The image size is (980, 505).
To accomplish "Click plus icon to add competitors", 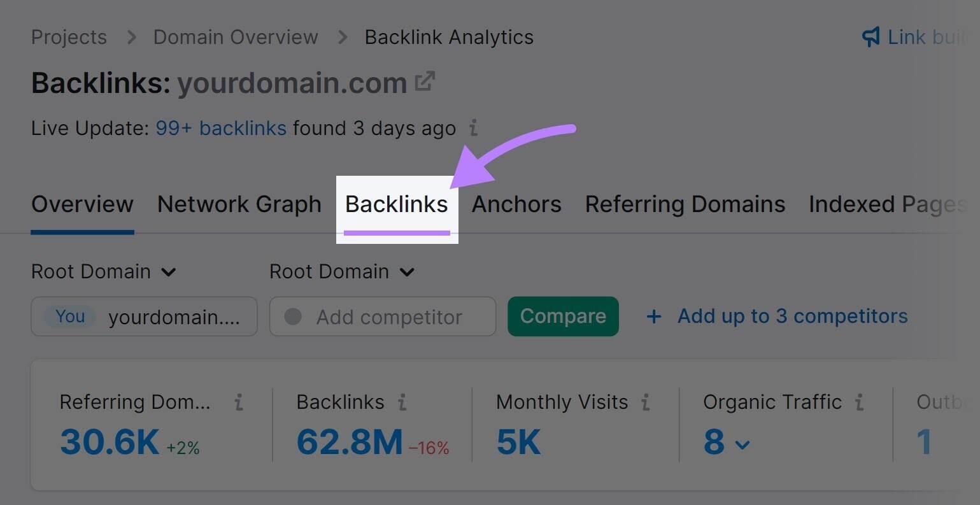I will pyautogui.click(x=654, y=317).
